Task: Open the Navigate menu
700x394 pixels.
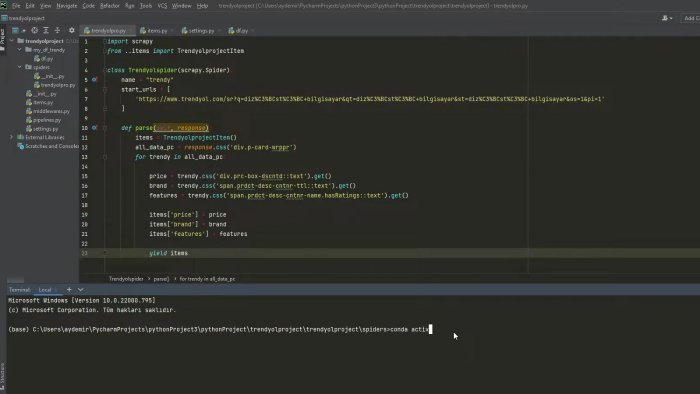Action: (67, 6)
